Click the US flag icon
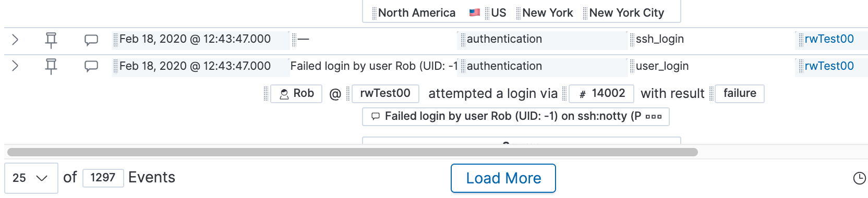868x198 pixels. pyautogui.click(x=475, y=13)
